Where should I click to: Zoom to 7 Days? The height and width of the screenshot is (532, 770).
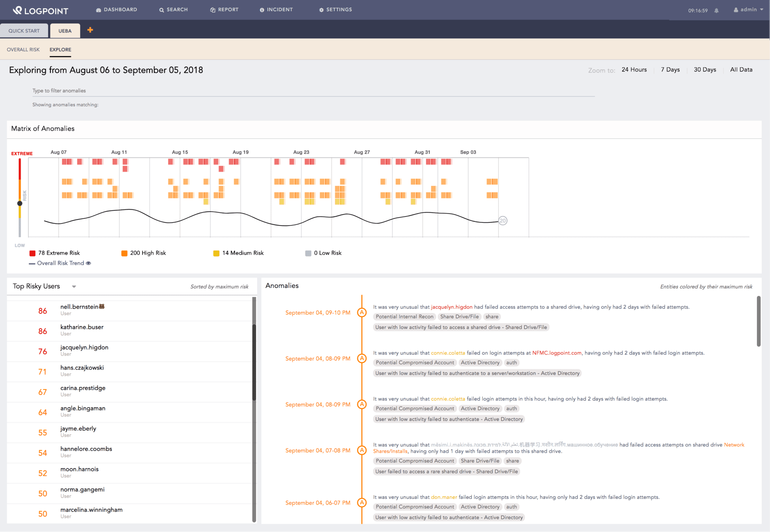pos(670,70)
